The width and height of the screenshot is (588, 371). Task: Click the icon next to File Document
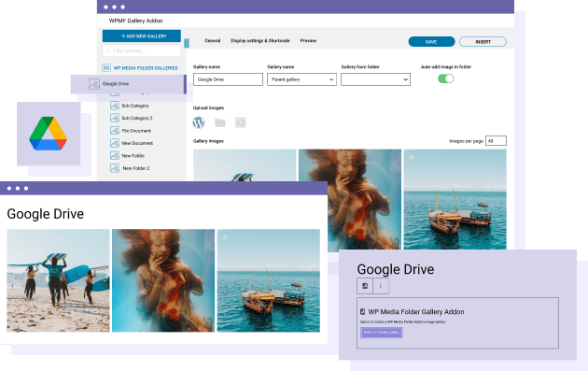point(115,131)
